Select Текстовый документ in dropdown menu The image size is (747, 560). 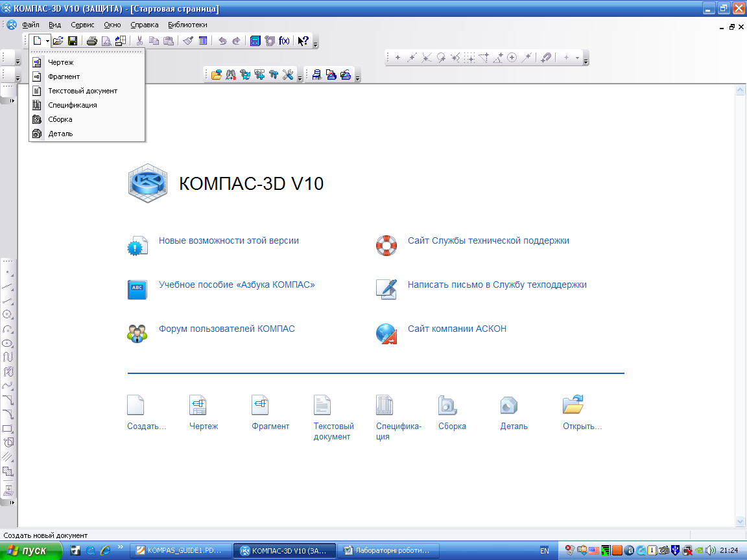pos(87,91)
